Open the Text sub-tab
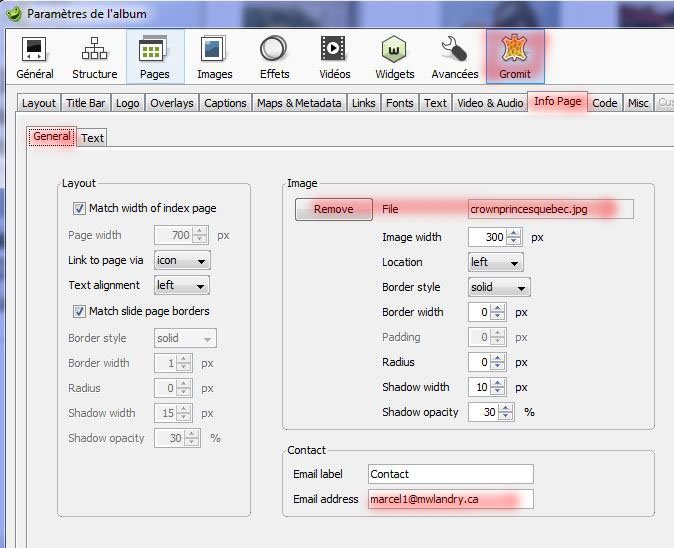The height and width of the screenshot is (548, 674). [92, 138]
